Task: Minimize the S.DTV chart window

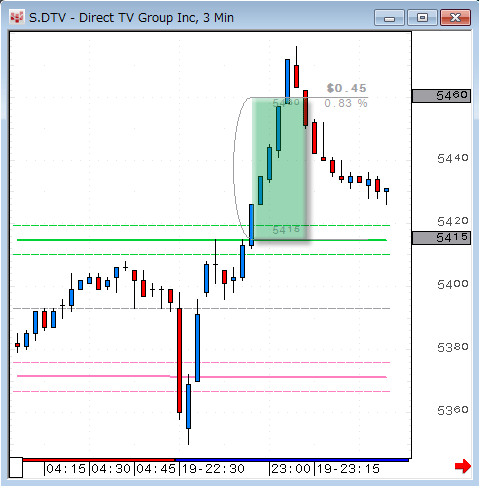Action: click(389, 17)
